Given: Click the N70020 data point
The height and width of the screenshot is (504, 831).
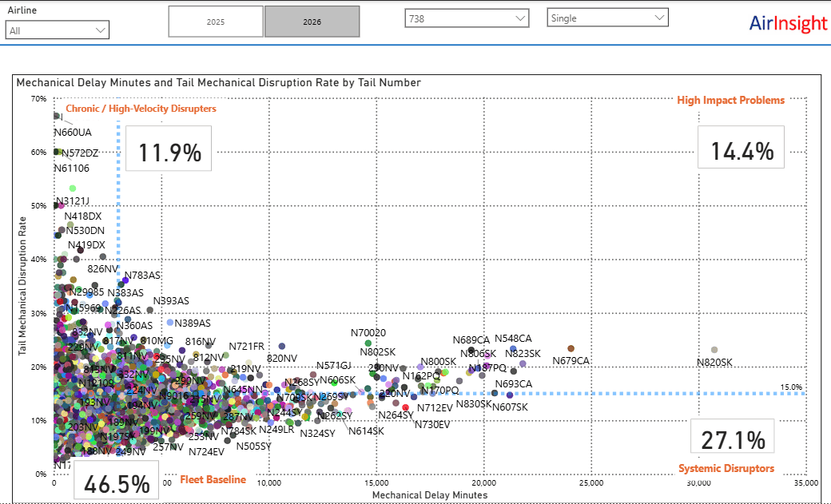Looking at the screenshot, I should pyautogui.click(x=368, y=343).
